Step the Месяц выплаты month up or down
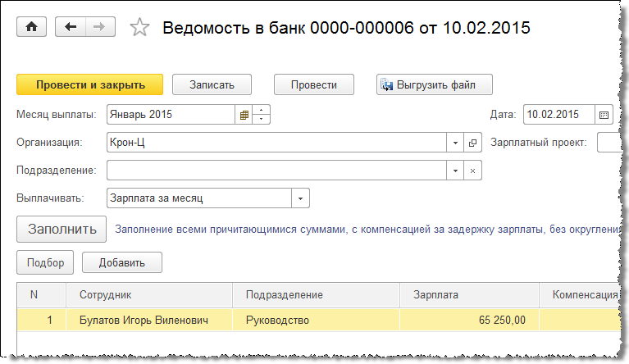The width and height of the screenshot is (629, 364). tap(262, 115)
